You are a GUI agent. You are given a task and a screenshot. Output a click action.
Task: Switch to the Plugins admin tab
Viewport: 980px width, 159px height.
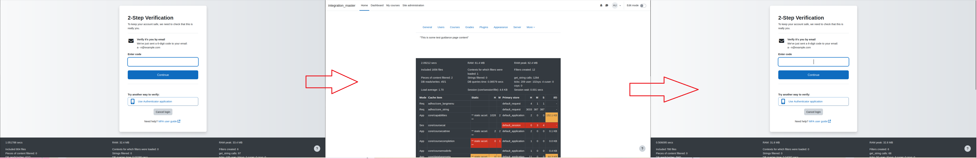484,27
